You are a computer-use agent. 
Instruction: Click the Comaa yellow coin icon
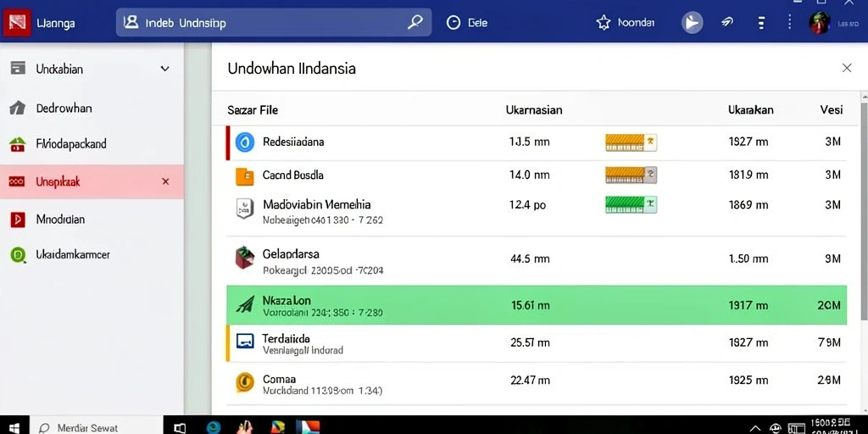245,382
